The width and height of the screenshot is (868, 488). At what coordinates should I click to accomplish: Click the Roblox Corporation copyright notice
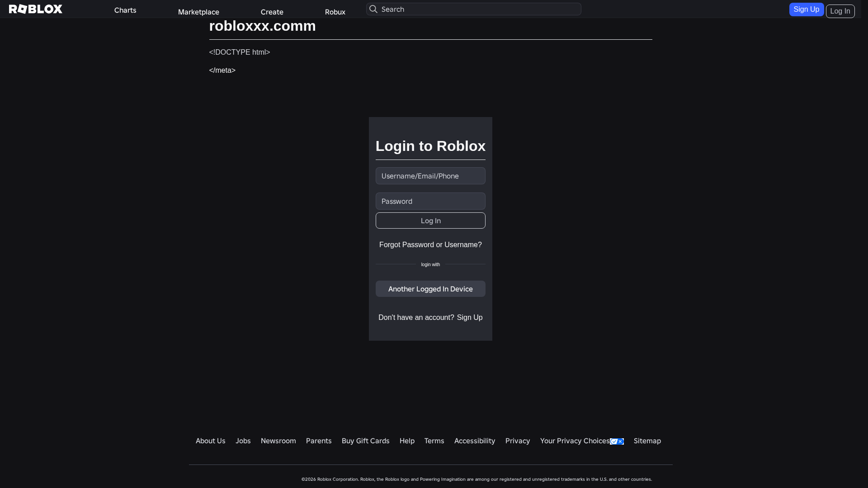[x=477, y=479]
